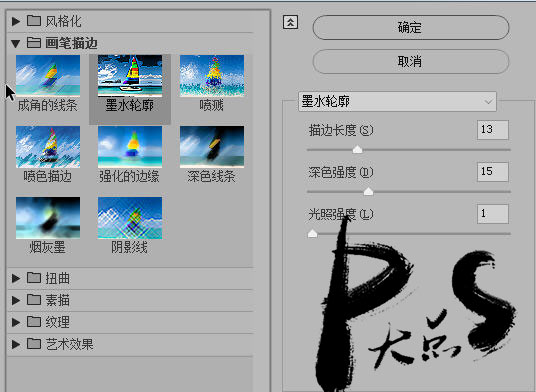Screen dimensions: 536x392
Task: Expand the 艺术效果 filter folder
Action: 16,344
